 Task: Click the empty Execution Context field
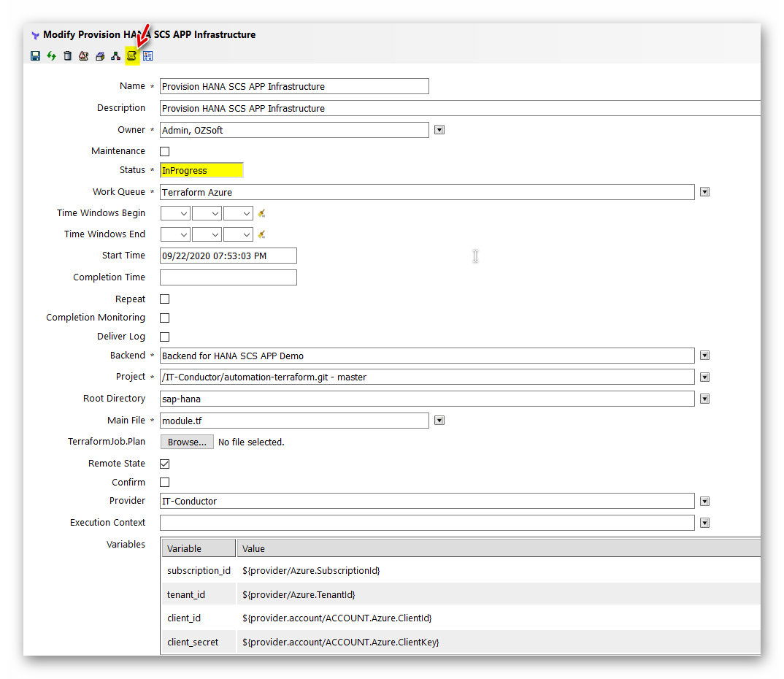pyautogui.click(x=427, y=523)
